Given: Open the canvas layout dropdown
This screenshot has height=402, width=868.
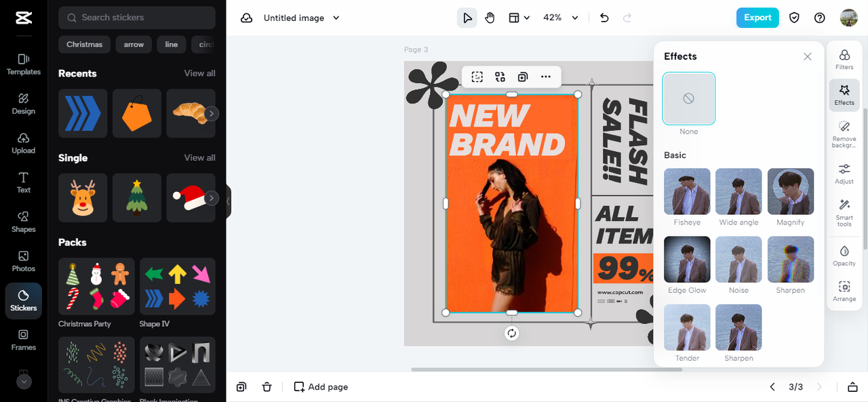Looking at the screenshot, I should 519,18.
